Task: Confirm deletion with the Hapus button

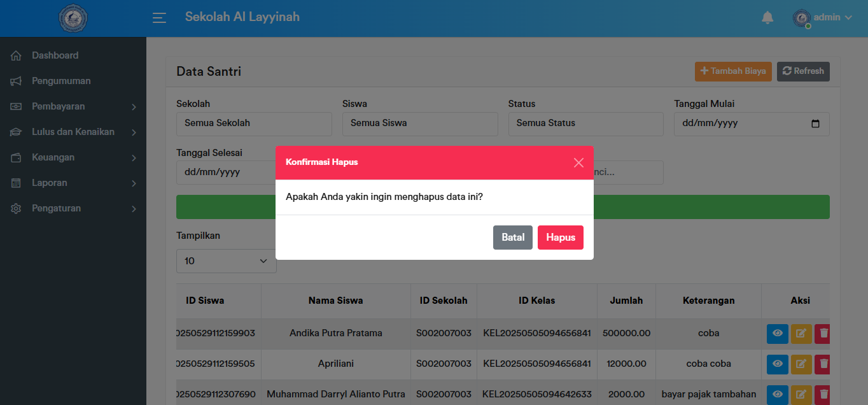Action: pyautogui.click(x=560, y=238)
